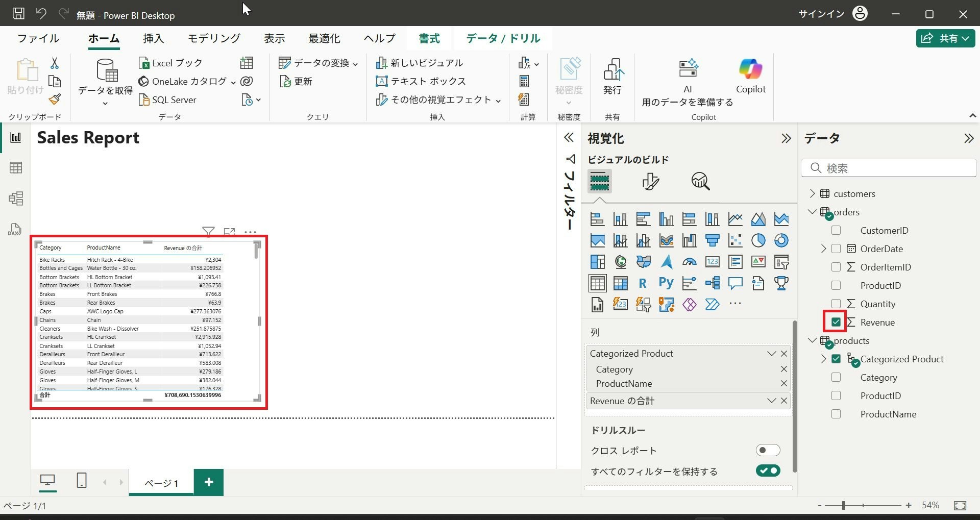Open the 書式 ribbon tab
This screenshot has height=520, width=980.
tap(429, 38)
